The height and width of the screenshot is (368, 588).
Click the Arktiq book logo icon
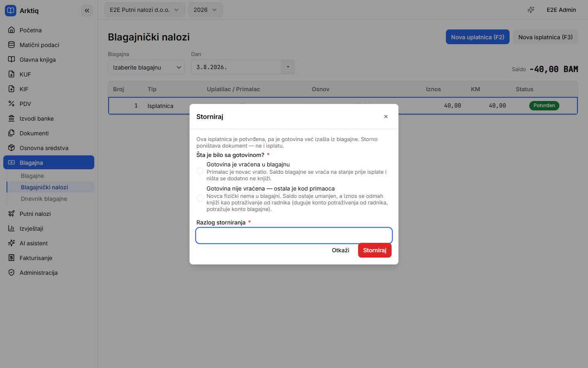click(11, 11)
